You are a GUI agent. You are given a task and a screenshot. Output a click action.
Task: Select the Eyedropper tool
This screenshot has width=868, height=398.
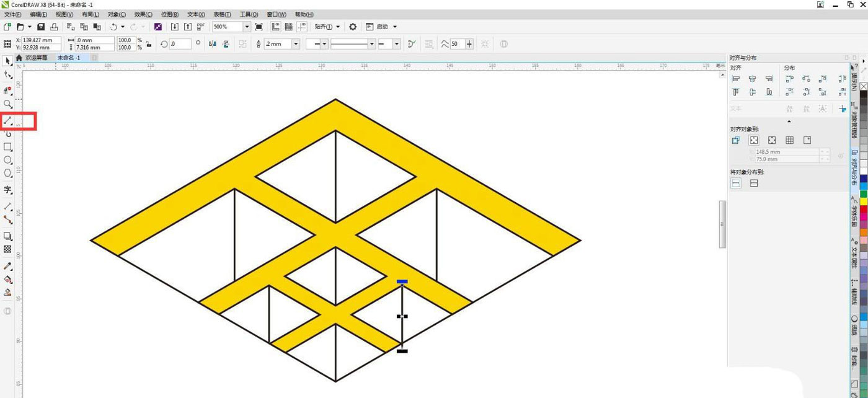click(x=7, y=266)
